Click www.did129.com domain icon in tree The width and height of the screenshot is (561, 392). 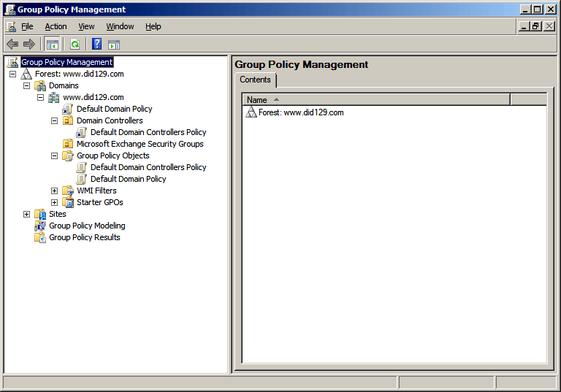tap(54, 97)
